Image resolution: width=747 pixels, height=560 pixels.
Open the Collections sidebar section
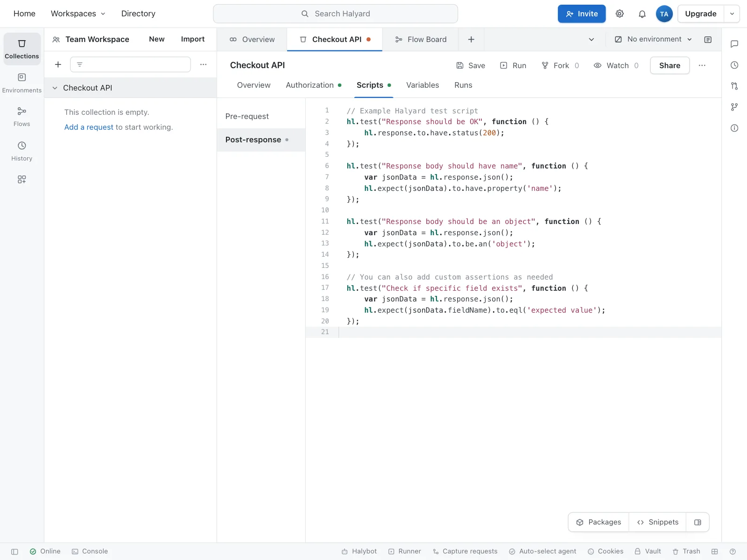[x=22, y=49]
